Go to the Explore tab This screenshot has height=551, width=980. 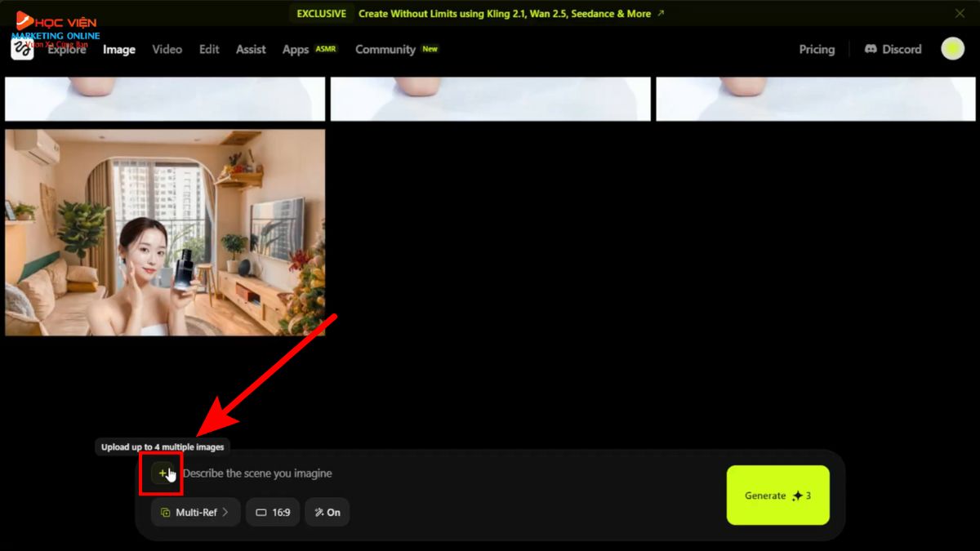pos(67,49)
